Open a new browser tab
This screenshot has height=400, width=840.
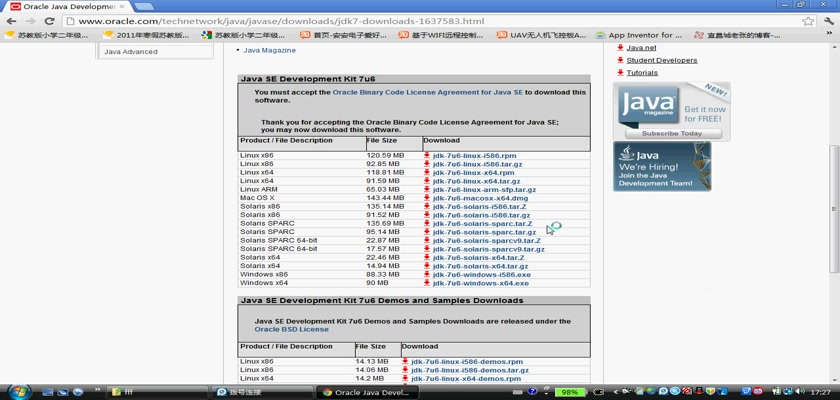[x=144, y=6]
